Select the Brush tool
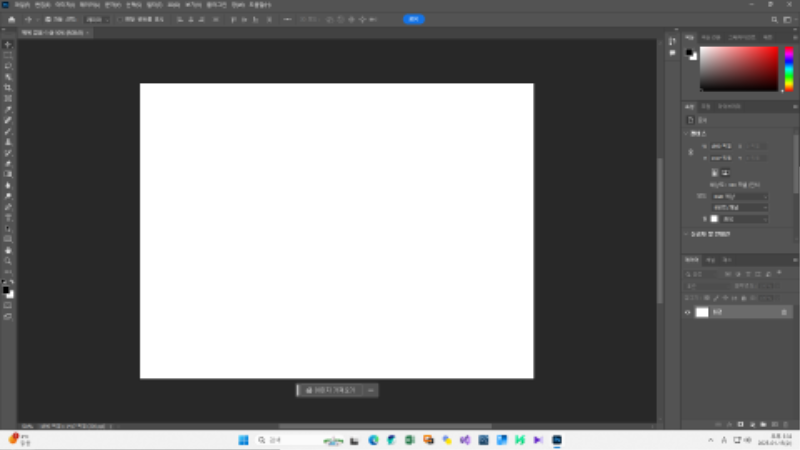 pos(8,131)
